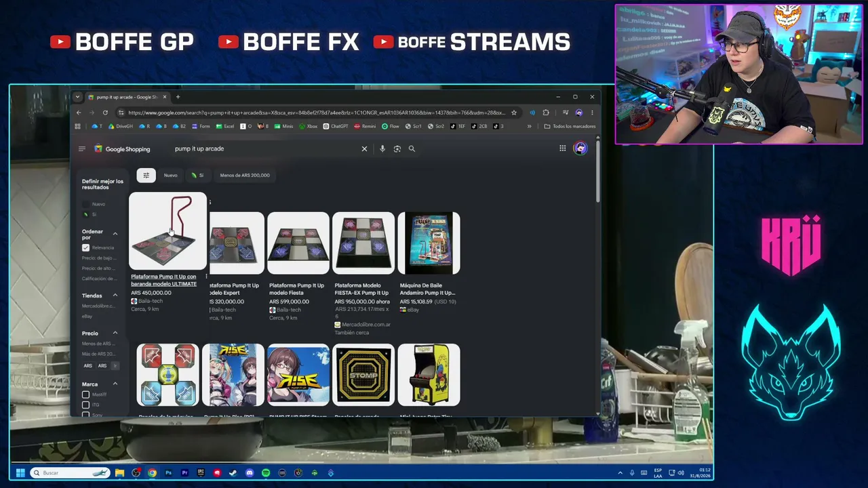Viewport: 868px width, 488px height.
Task: Collapse the Tiendas section
Action: (115, 296)
